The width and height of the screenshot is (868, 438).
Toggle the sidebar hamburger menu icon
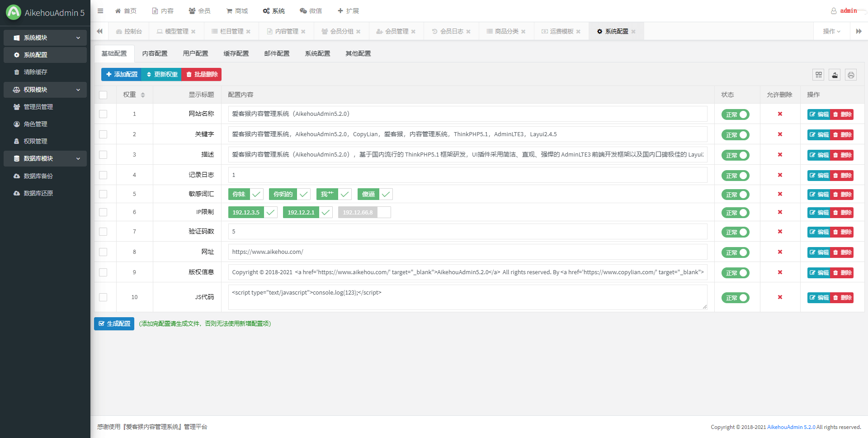click(100, 11)
